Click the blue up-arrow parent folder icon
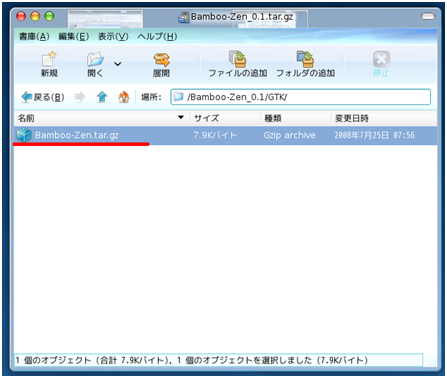The image size is (447, 378). click(x=102, y=97)
